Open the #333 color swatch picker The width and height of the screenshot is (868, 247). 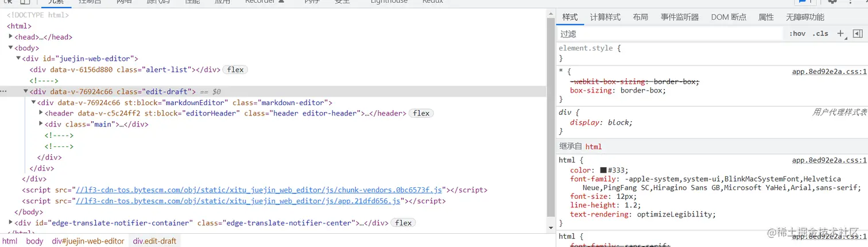point(603,170)
